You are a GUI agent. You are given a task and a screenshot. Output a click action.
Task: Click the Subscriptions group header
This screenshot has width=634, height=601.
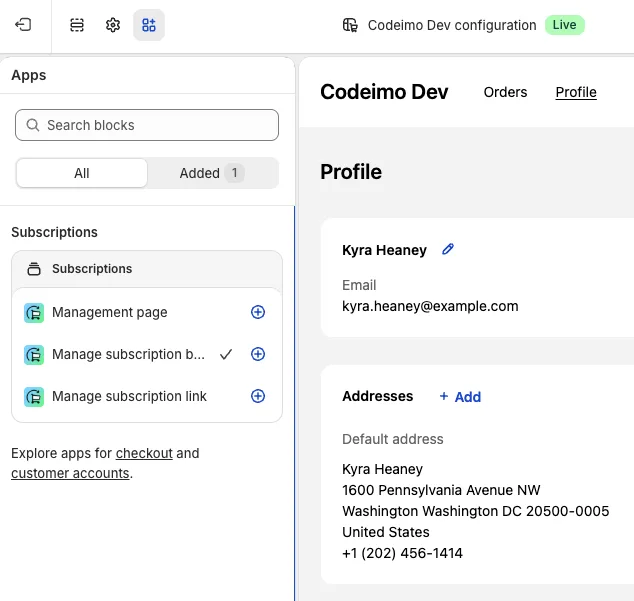tap(147, 269)
